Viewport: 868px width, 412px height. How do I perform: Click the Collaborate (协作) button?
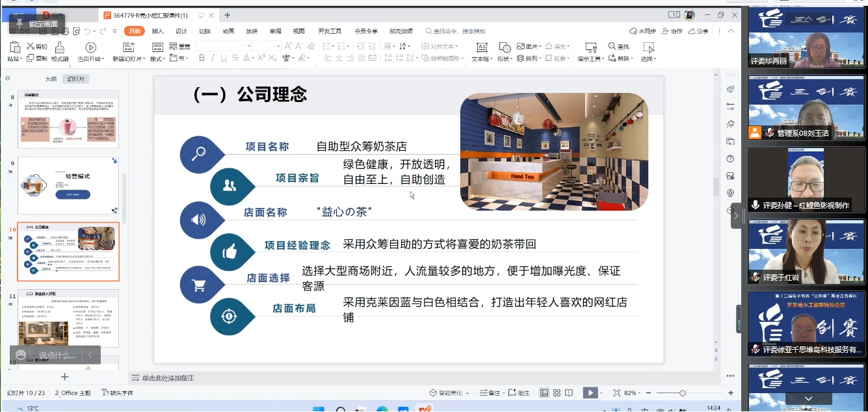pos(673,31)
